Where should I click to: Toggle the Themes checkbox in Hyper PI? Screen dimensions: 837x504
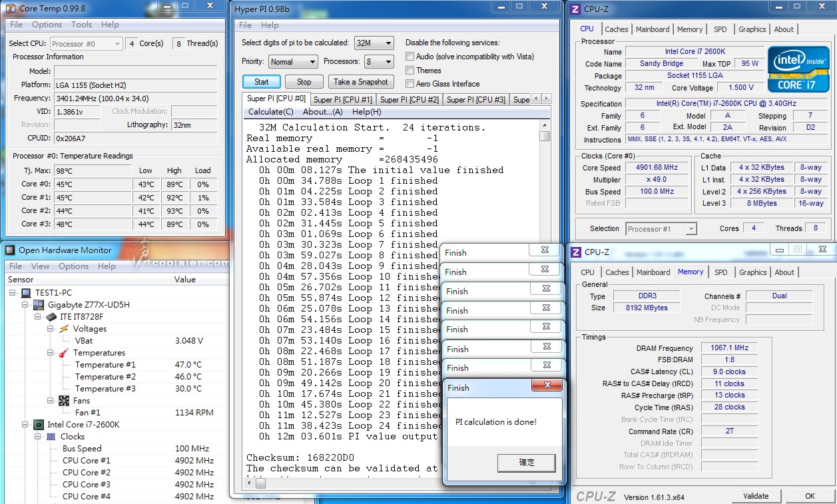pyautogui.click(x=410, y=70)
